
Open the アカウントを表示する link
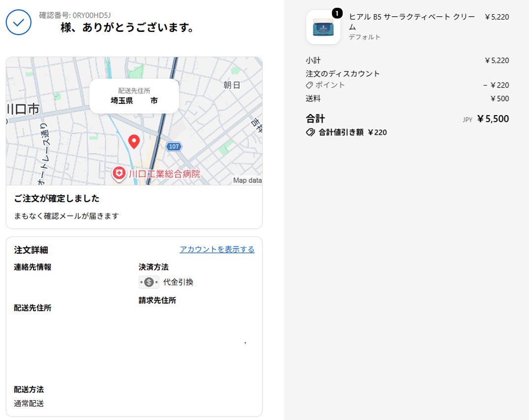[217, 249]
